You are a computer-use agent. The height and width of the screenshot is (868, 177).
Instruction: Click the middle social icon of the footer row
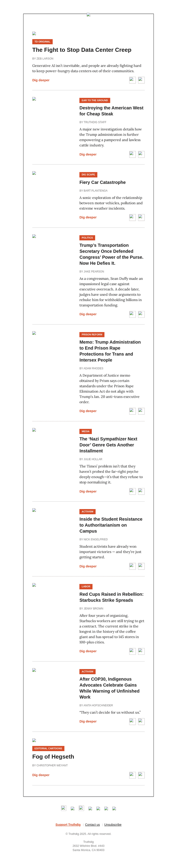pyautogui.click(x=90, y=808)
